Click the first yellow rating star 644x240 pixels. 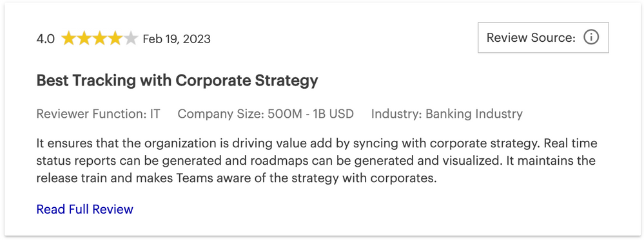tap(68, 39)
